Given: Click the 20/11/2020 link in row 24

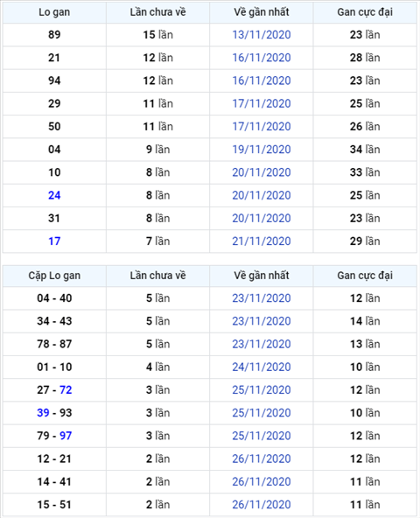Looking at the screenshot, I should 262,195.
